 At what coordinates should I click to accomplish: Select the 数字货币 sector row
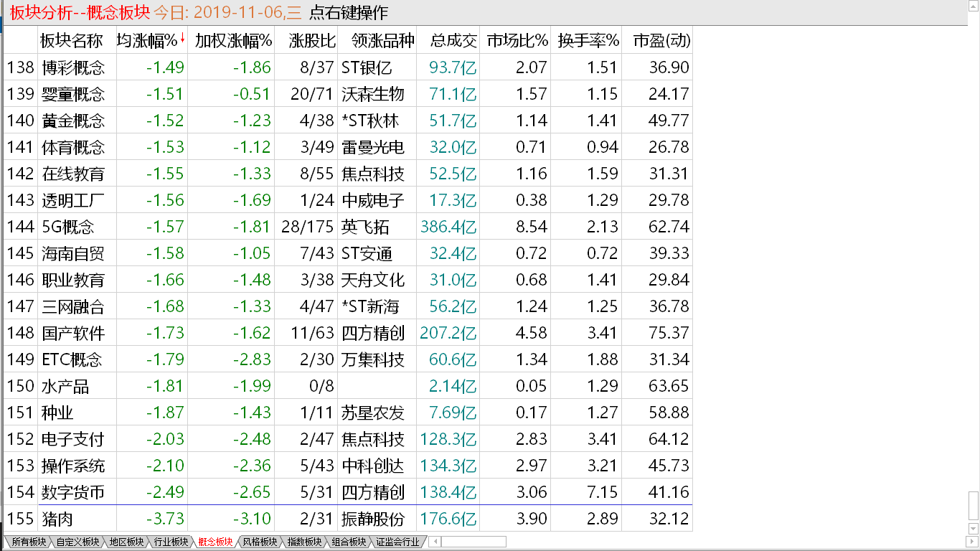[348, 492]
